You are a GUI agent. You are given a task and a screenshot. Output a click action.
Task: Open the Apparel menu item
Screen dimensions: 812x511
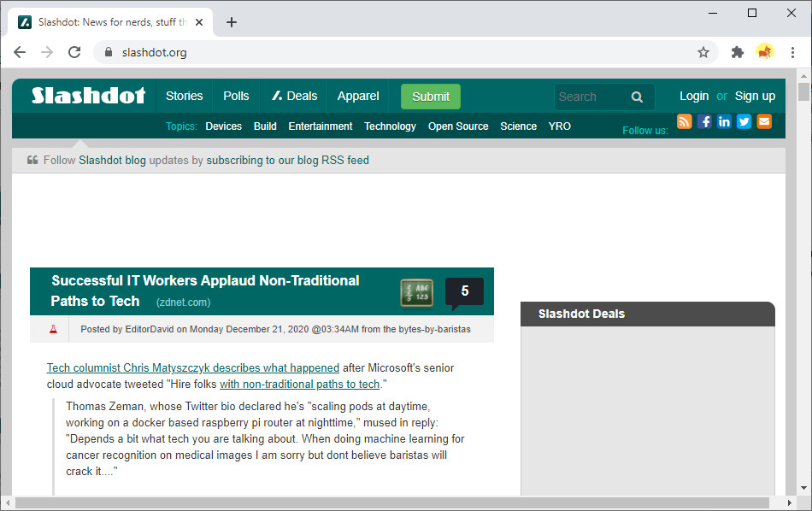click(358, 96)
